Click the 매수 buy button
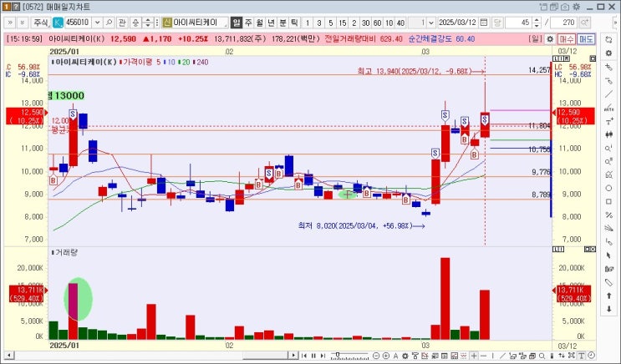Viewport: 621px width, 364px height. coord(566,38)
